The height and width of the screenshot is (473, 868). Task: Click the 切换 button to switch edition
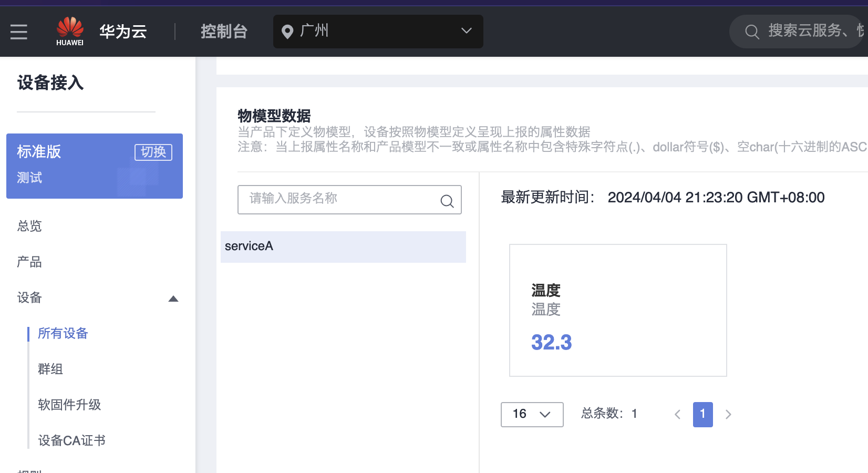click(153, 152)
